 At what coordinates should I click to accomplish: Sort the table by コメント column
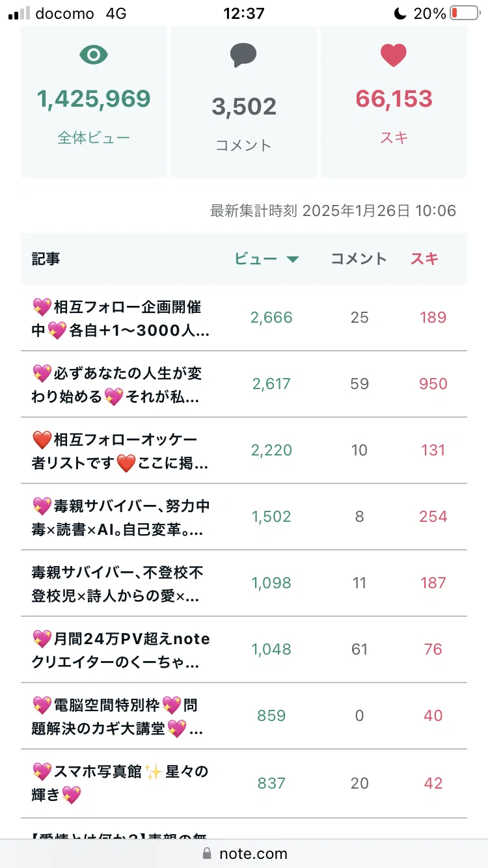coord(359,259)
